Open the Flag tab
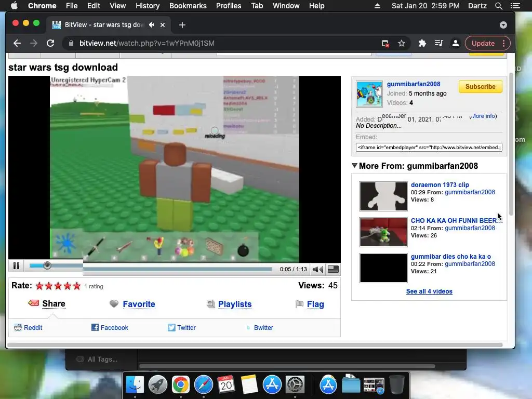 point(315,304)
